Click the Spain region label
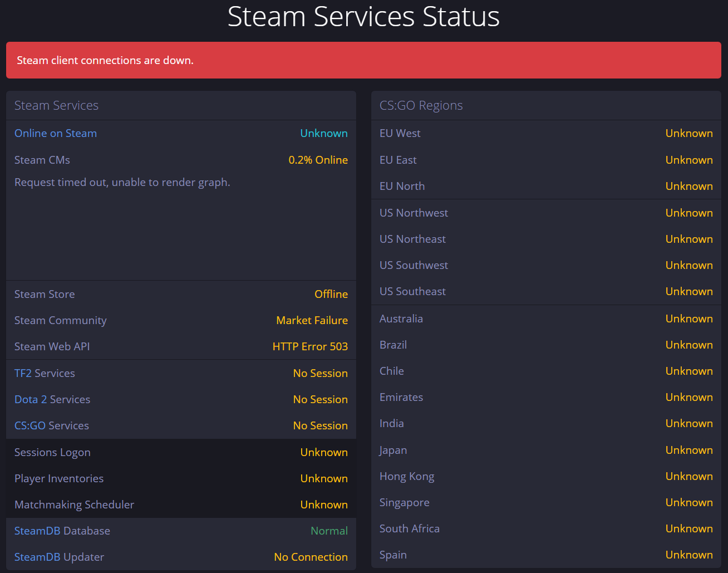This screenshot has width=728, height=573. pyautogui.click(x=393, y=555)
